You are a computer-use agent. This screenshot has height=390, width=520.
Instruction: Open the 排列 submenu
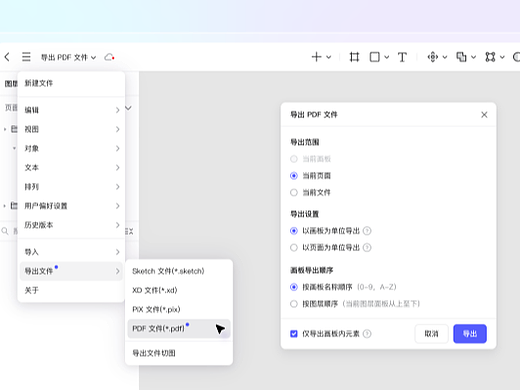pyautogui.click(x=71, y=187)
